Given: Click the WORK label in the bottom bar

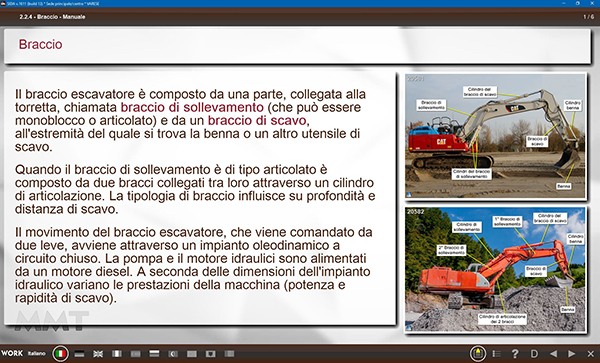Looking at the screenshot, I should (12, 353).
